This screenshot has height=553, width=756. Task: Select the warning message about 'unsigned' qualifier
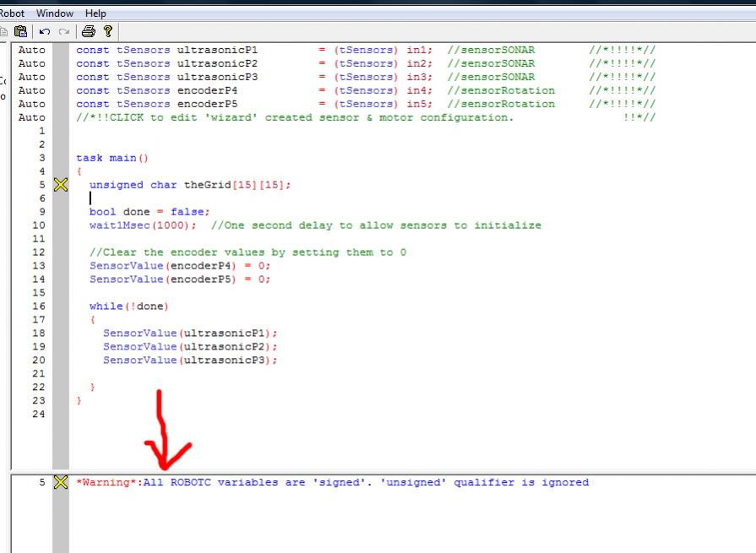tap(333, 482)
